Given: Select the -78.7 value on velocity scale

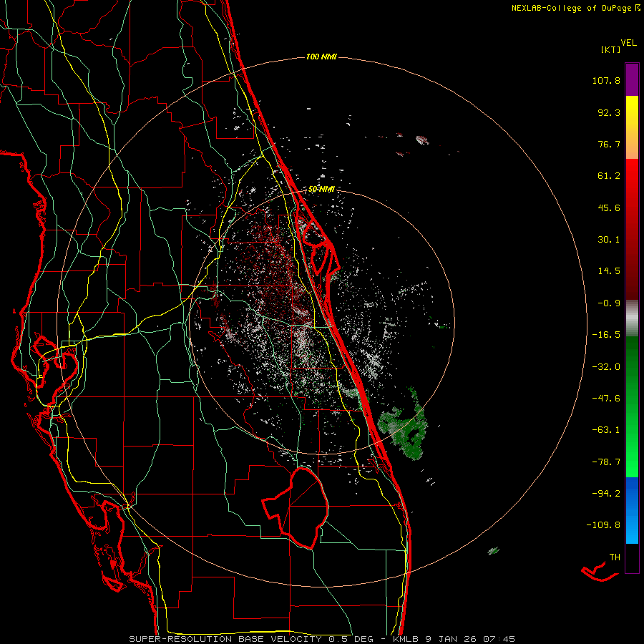Looking at the screenshot, I should 606,462.
